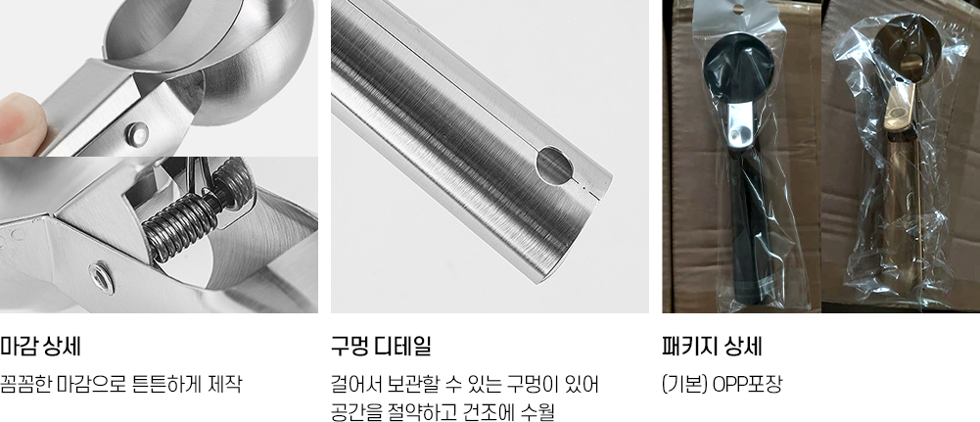Click the hang hole on the package header
This screenshot has width=980, height=422.
pyautogui.click(x=738, y=9)
